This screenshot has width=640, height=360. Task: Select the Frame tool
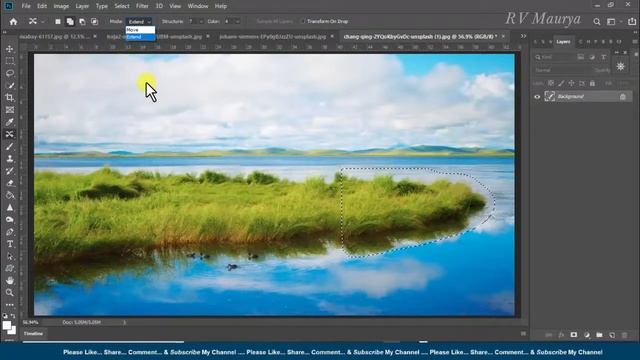pos(9,110)
